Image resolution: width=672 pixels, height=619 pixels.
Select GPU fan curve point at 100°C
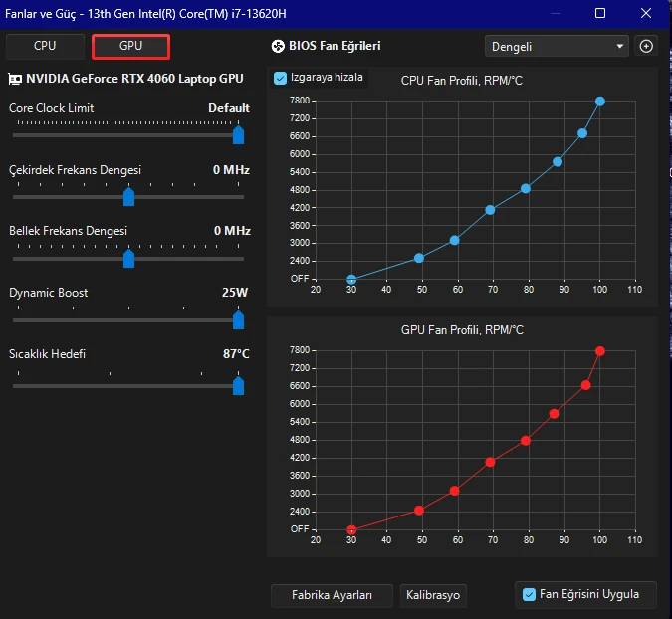coord(600,351)
